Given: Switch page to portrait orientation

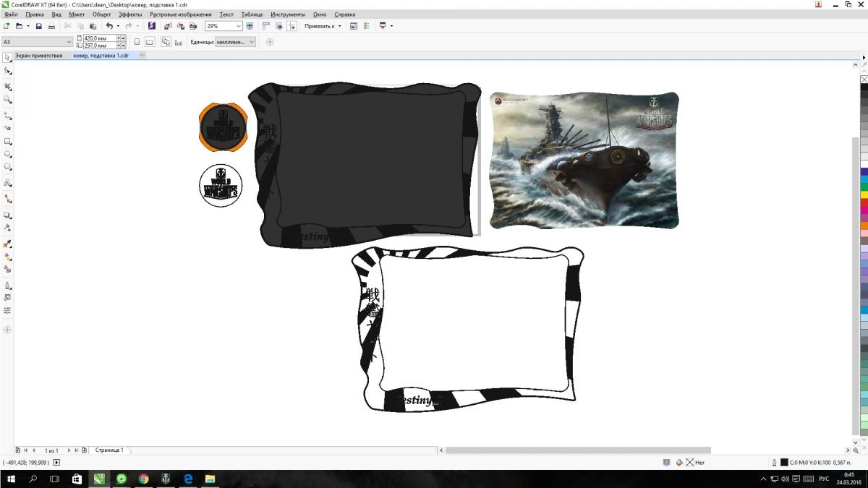Looking at the screenshot, I should 137,42.
